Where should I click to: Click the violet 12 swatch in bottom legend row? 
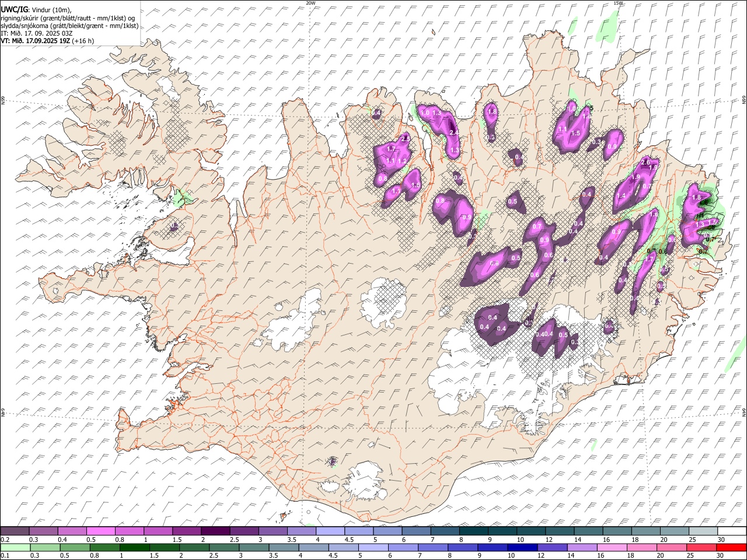tap(552, 547)
